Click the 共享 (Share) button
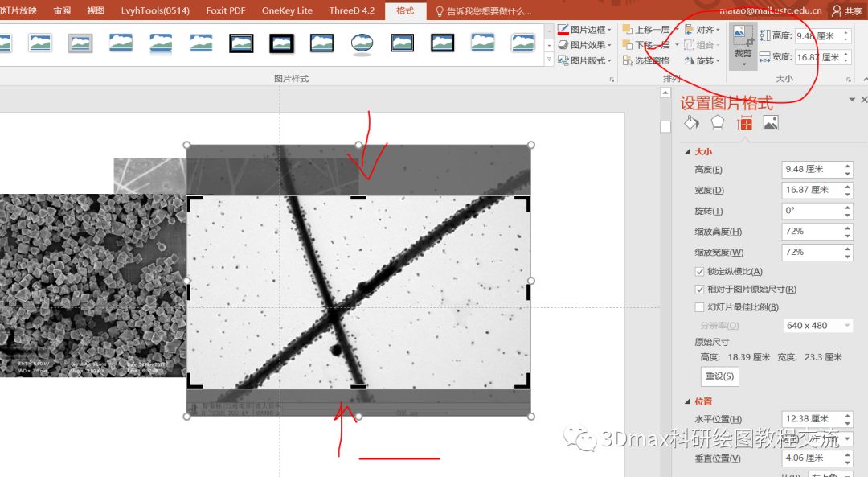 pyautogui.click(x=847, y=10)
